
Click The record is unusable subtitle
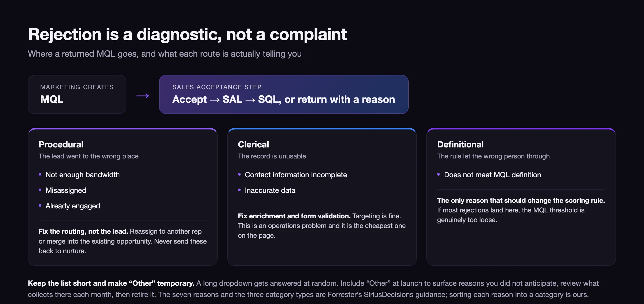pyautogui.click(x=272, y=156)
